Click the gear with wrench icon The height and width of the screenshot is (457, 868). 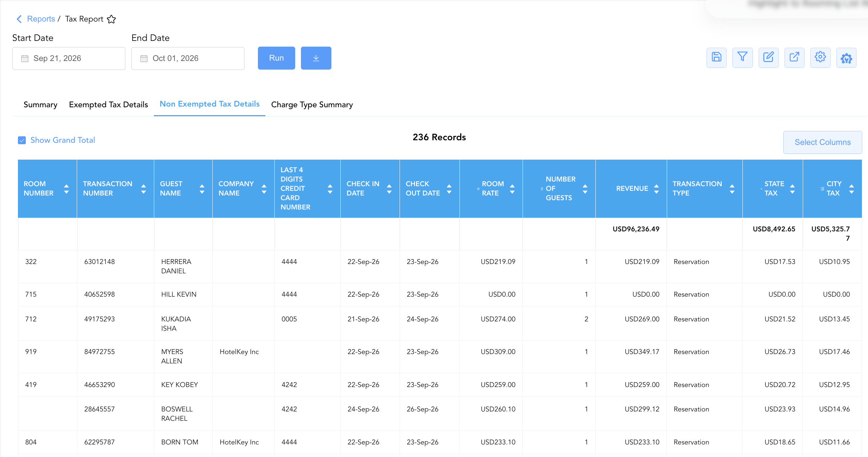tap(846, 57)
